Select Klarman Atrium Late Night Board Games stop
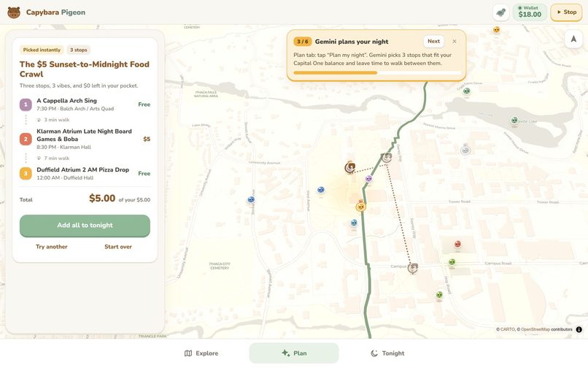Viewport: 588px width, 368px height. [x=85, y=139]
